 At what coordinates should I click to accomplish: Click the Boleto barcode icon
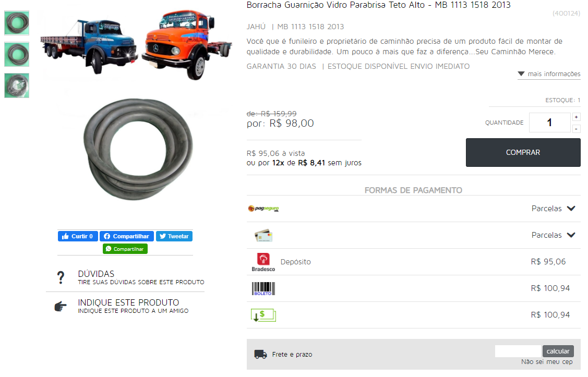(x=263, y=288)
